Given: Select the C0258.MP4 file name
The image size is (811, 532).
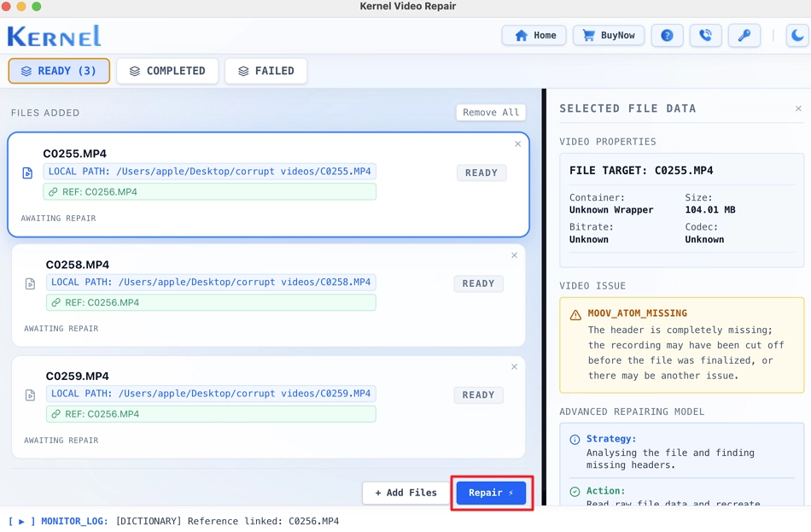Looking at the screenshot, I should tap(78, 265).
